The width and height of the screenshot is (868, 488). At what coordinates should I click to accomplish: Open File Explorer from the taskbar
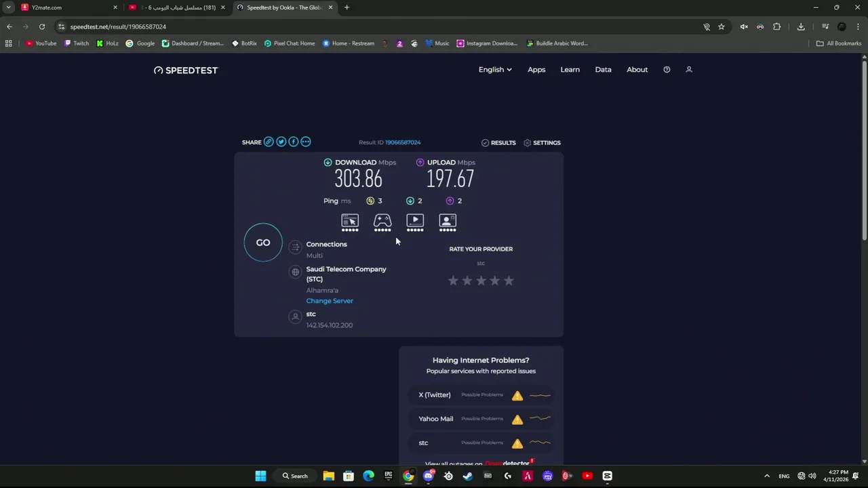[328, 476]
